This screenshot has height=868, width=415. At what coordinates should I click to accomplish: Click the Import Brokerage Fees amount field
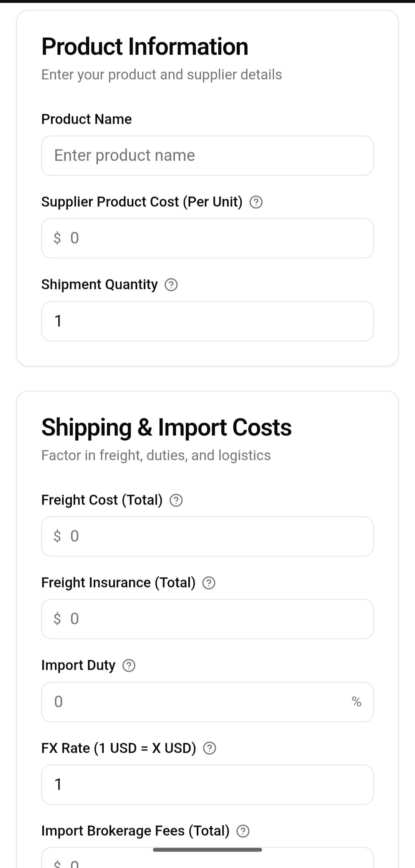point(207,861)
